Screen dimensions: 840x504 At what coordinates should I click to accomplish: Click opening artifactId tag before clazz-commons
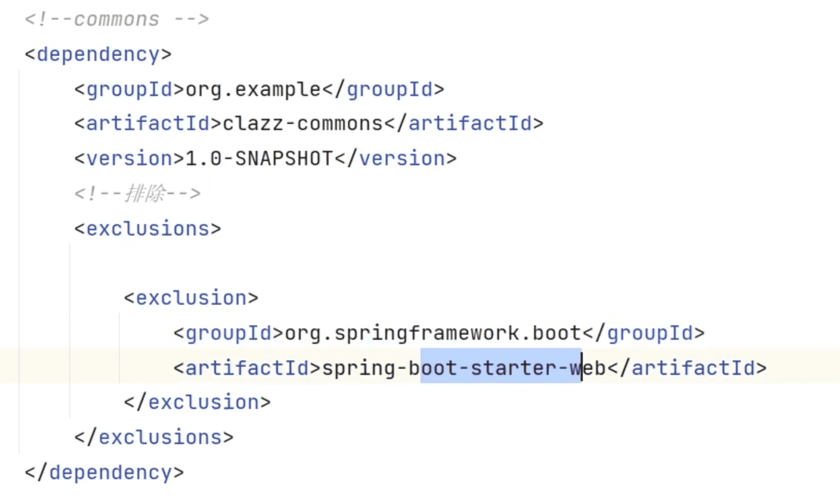pos(148,124)
